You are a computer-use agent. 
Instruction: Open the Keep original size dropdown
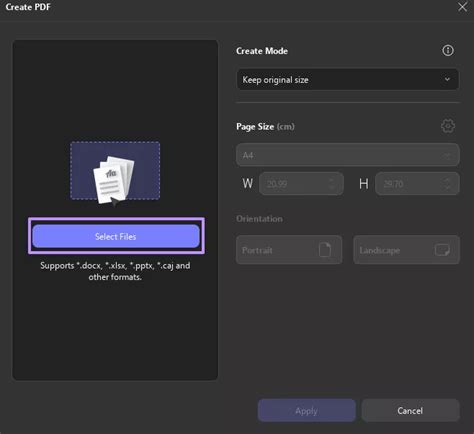pos(348,80)
